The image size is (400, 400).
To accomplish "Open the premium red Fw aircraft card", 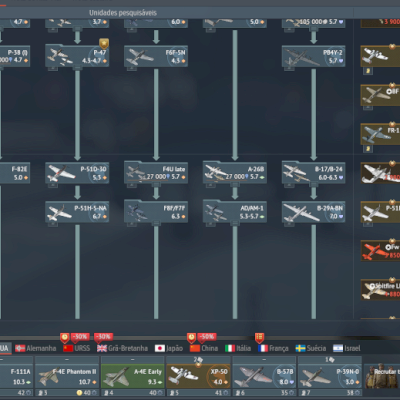I will coord(380,251).
